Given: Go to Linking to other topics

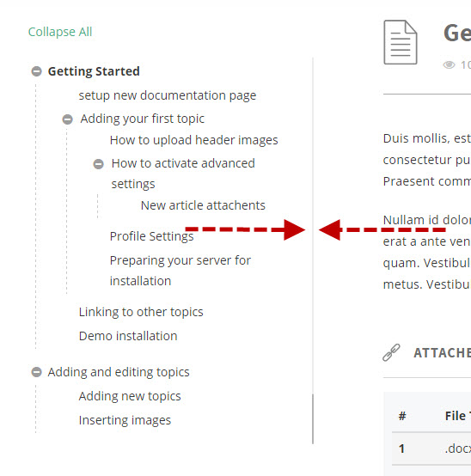Looking at the screenshot, I should coord(141,312).
